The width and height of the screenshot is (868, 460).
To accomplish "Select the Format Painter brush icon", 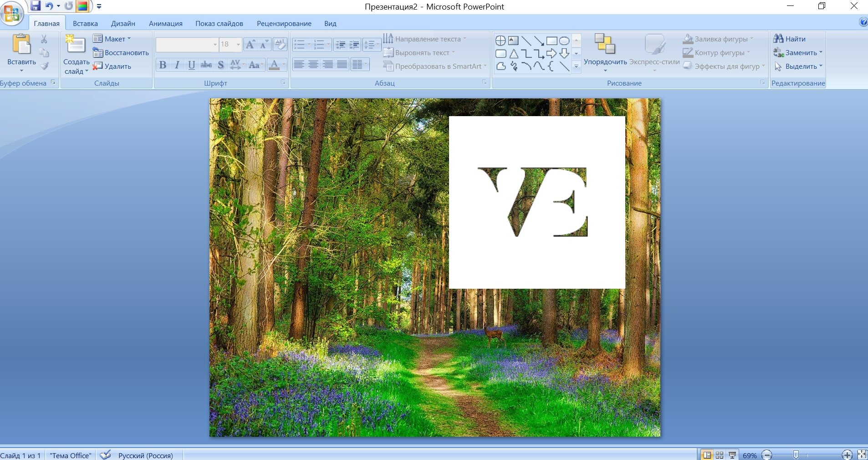I will [x=44, y=66].
